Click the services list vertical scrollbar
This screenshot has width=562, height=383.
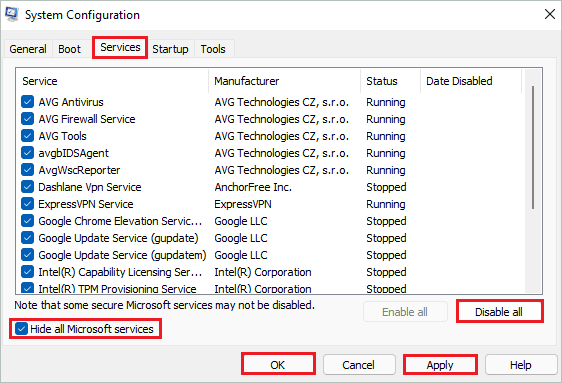[533, 148]
